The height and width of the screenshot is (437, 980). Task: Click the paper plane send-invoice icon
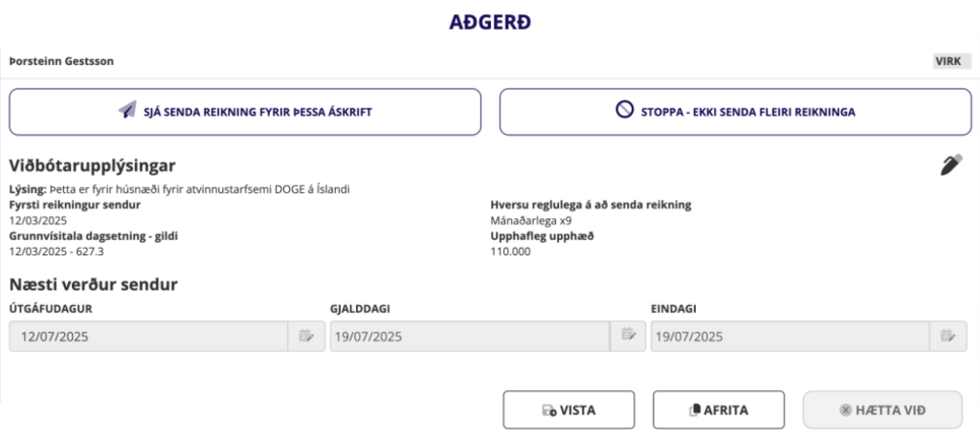coord(127,111)
